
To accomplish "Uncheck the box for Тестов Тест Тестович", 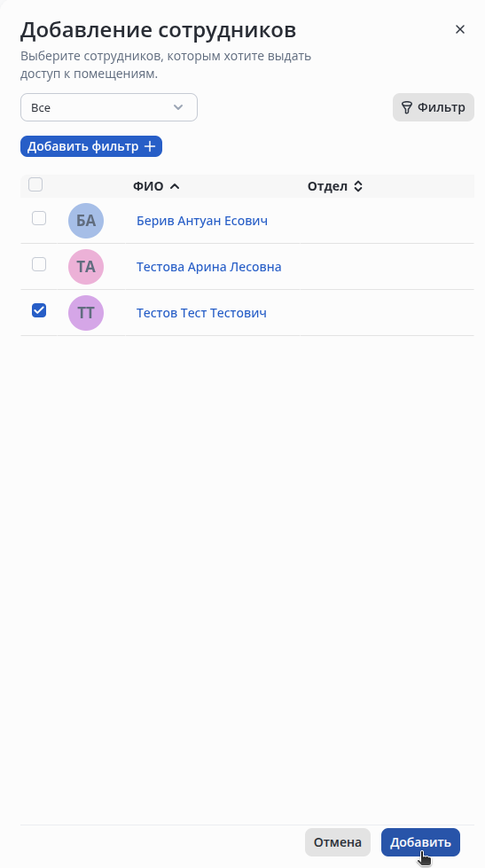I will click(x=39, y=310).
